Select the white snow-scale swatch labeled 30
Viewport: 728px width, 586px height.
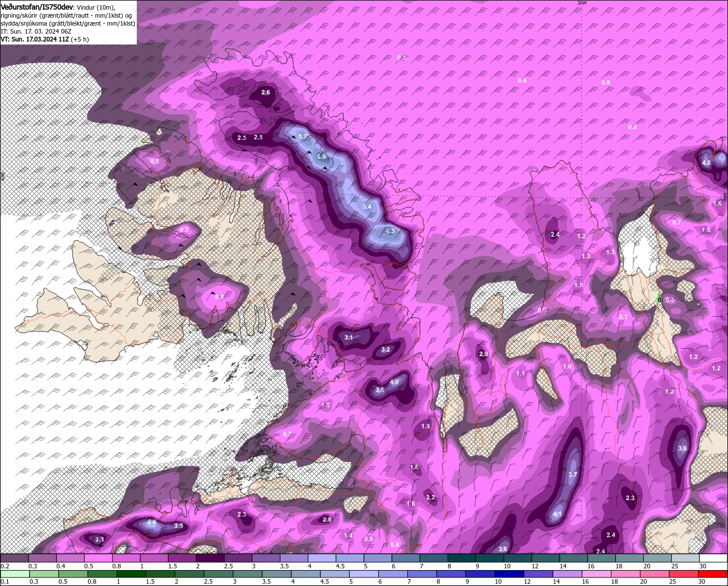click(714, 558)
